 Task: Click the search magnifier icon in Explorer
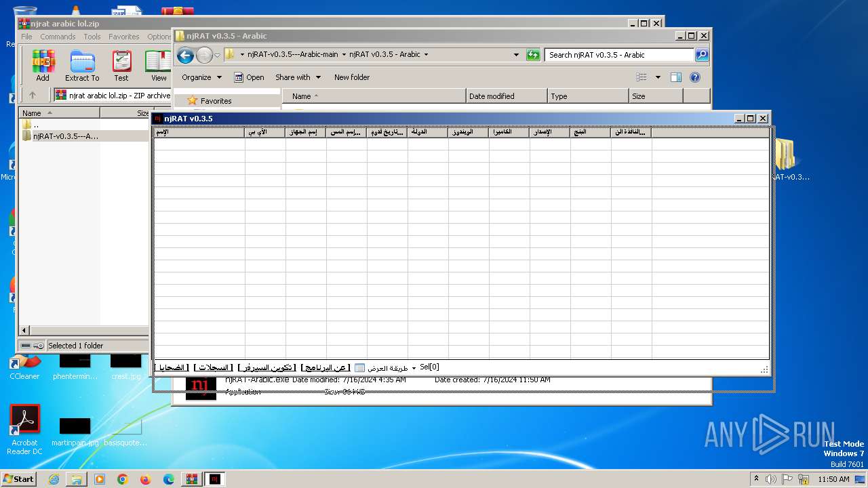tap(702, 55)
